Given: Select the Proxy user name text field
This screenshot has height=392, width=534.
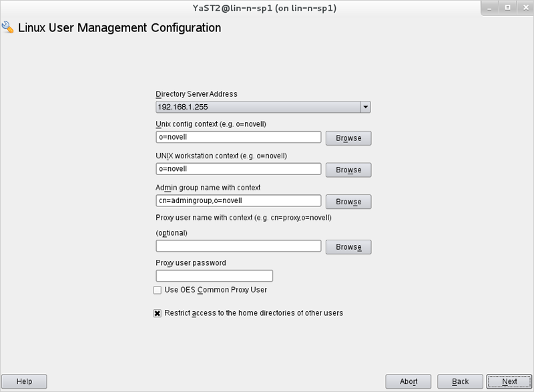Looking at the screenshot, I should [x=238, y=246].
